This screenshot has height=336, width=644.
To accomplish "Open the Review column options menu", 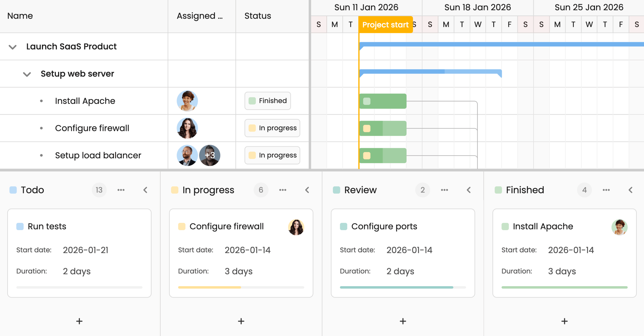I will click(x=445, y=190).
